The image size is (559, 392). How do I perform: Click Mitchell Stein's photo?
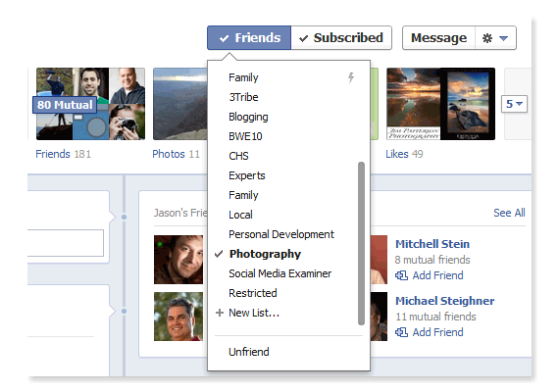click(x=379, y=260)
